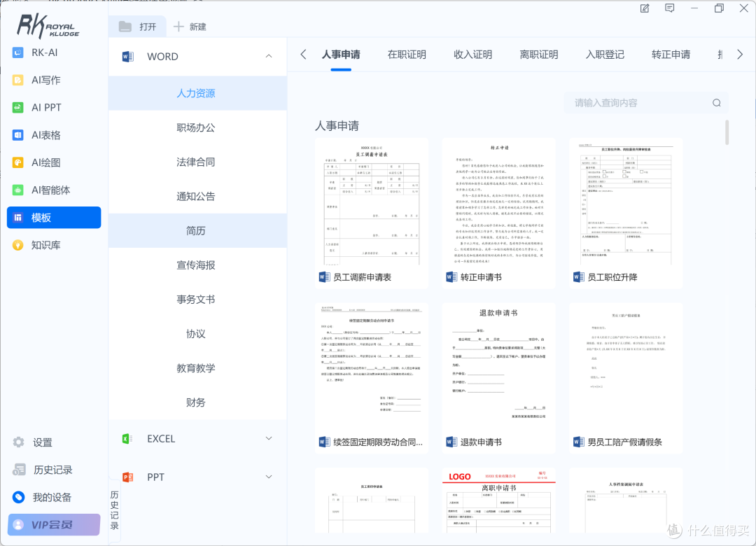The width and height of the screenshot is (756, 546).
Task: Open 知识库 knowledge base icon
Action: (17, 245)
